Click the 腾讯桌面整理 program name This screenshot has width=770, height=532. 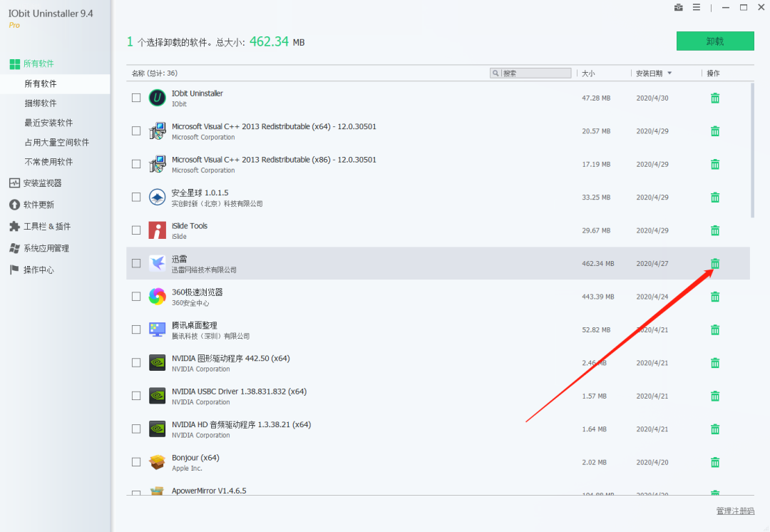point(194,325)
